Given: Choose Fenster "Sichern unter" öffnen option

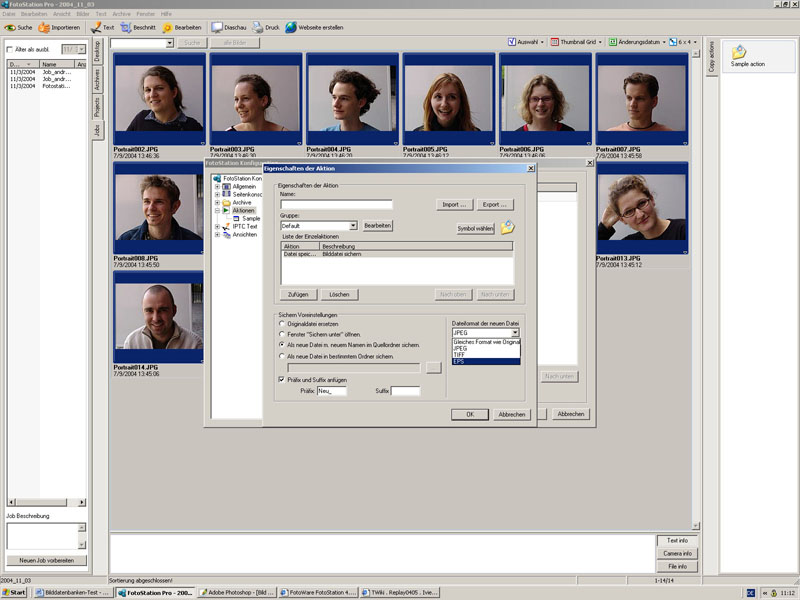Looking at the screenshot, I should 282,335.
